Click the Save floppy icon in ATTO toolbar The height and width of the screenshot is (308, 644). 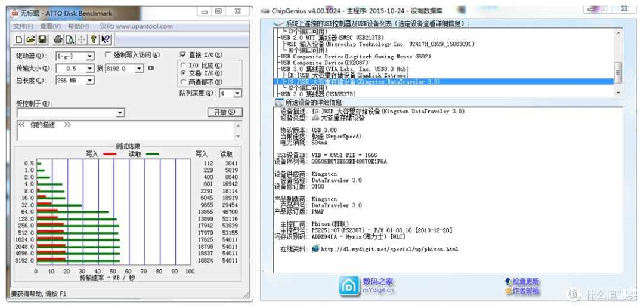(x=42, y=39)
